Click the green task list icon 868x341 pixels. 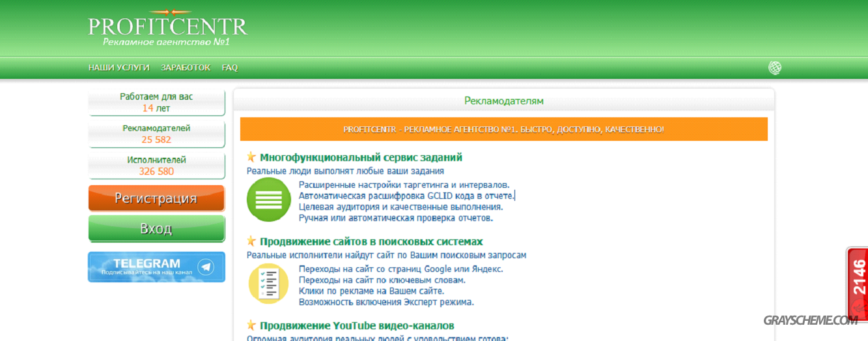click(x=269, y=200)
